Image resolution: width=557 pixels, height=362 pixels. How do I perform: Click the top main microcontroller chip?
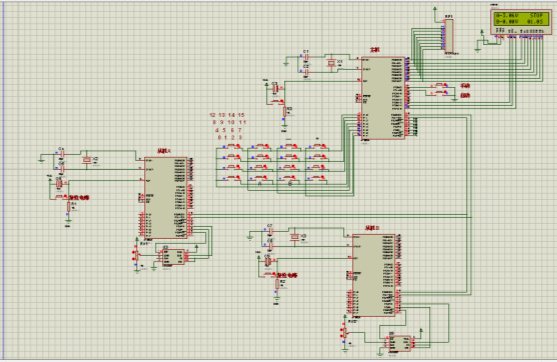click(x=383, y=98)
